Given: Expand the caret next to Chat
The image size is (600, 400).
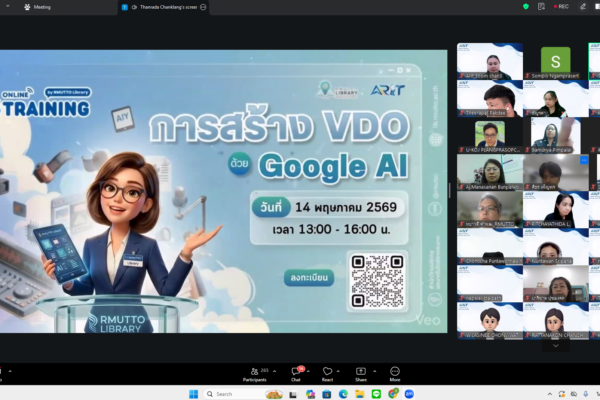Looking at the screenshot, I should pyautogui.click(x=308, y=371).
